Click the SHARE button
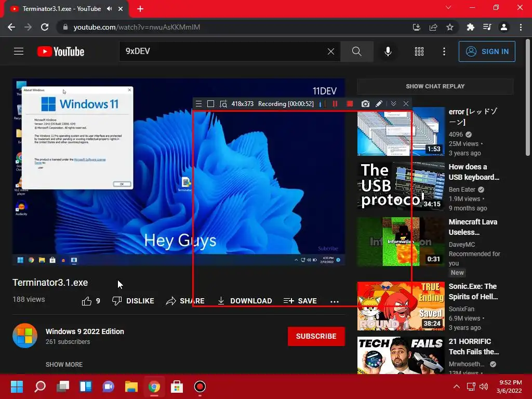Screen dimensions: 532x399 point(185,301)
